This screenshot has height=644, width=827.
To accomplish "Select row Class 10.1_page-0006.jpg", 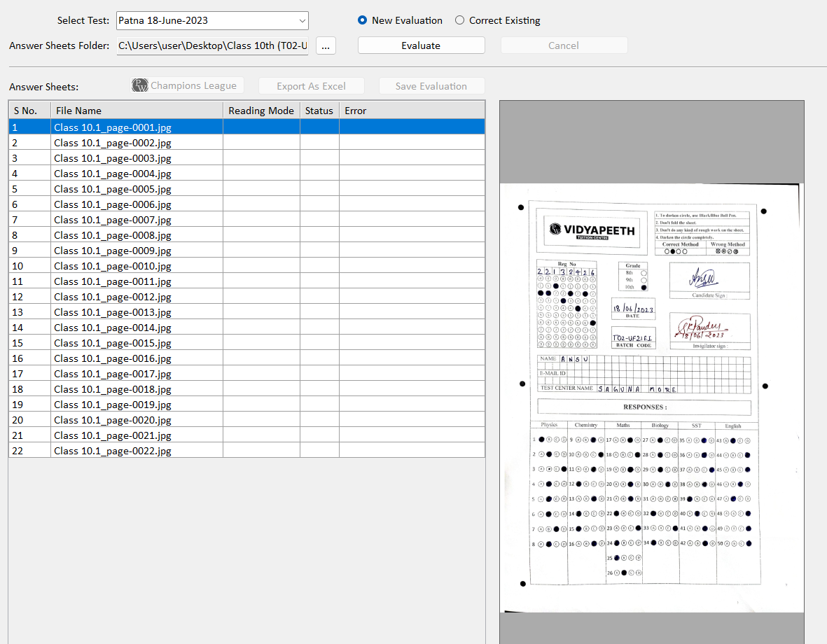I will (x=246, y=204).
